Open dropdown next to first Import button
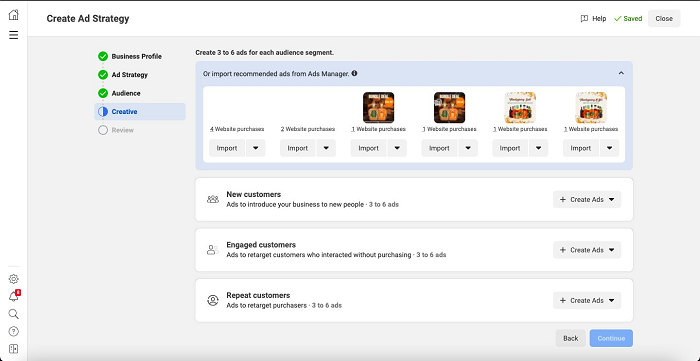The image size is (700, 361). pos(255,148)
